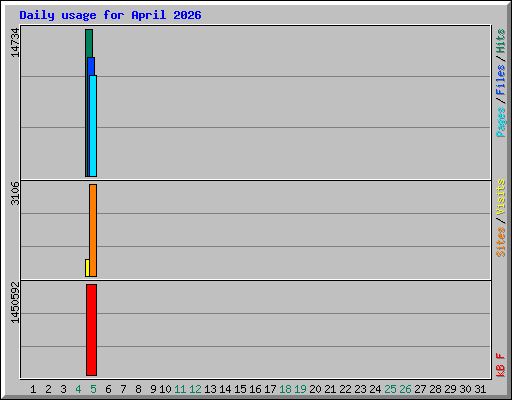
Task: Select the 1450592 axis value
Action: click(15, 303)
